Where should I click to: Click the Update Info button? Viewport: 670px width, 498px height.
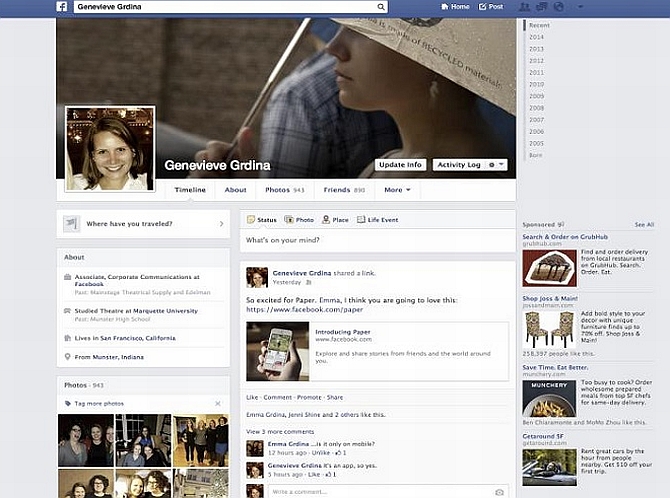click(400, 165)
